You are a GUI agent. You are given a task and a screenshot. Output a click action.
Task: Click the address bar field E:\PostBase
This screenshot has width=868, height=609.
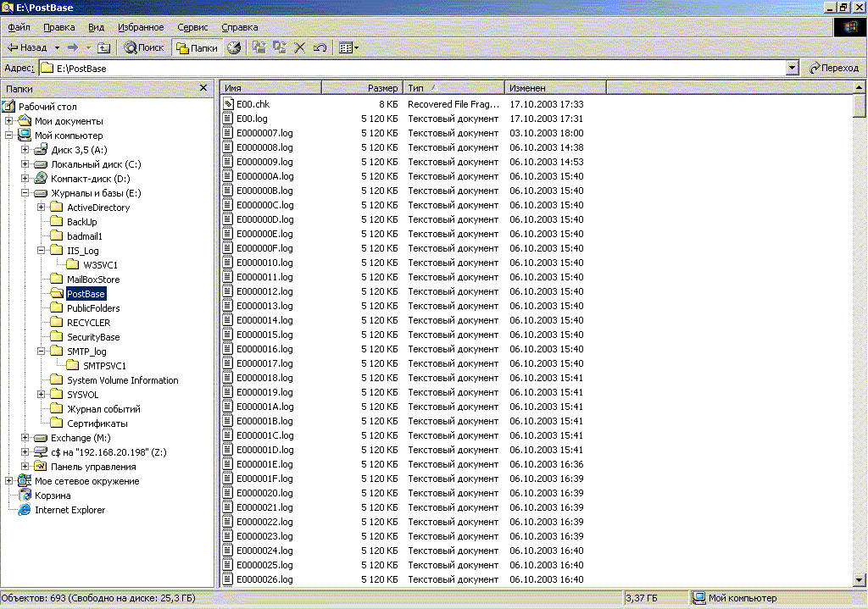click(413, 68)
